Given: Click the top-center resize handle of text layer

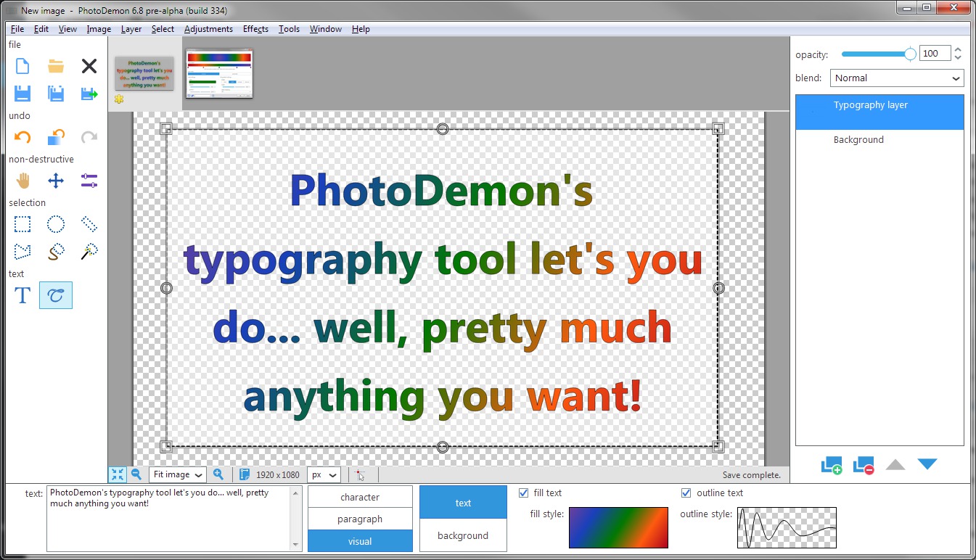Looking at the screenshot, I should coord(442,129).
